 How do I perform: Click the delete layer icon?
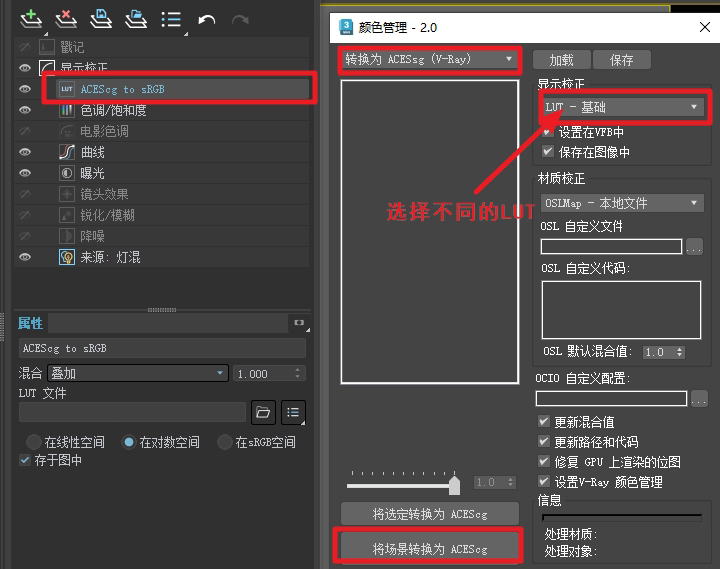click(x=65, y=18)
